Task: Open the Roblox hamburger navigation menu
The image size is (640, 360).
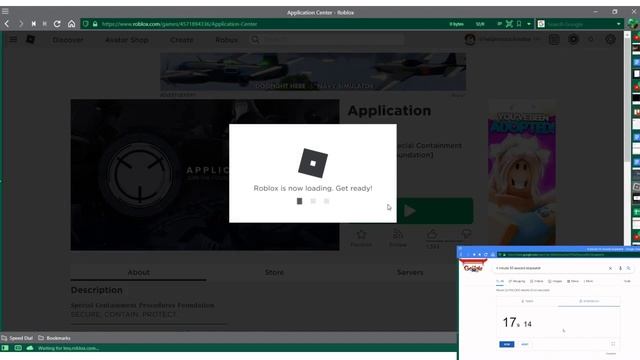Action: [x=13, y=39]
